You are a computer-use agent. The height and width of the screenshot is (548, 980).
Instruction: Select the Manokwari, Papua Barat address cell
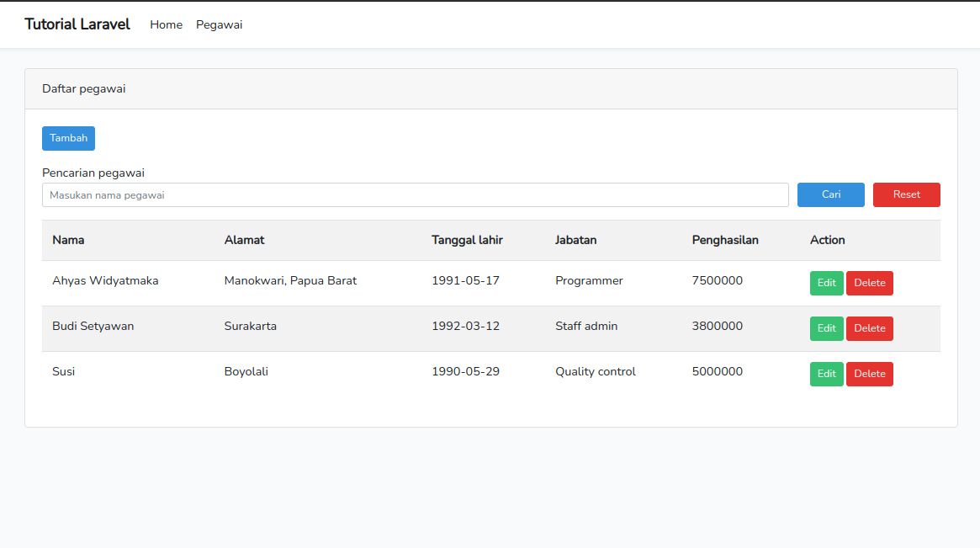290,280
